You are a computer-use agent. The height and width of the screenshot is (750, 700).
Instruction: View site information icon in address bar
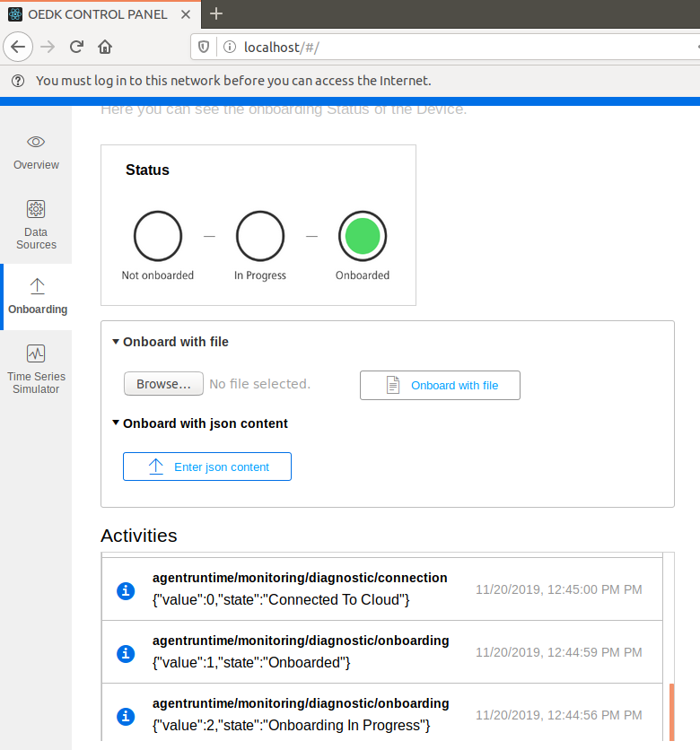230,47
